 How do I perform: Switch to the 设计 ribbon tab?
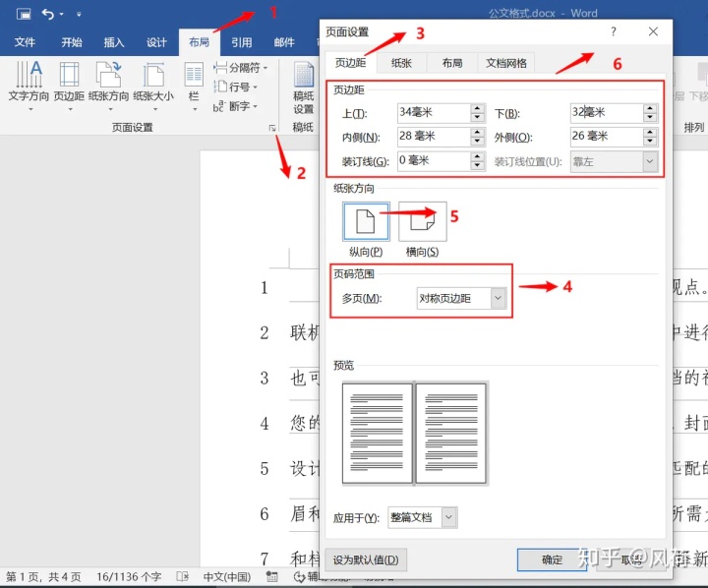[156, 42]
